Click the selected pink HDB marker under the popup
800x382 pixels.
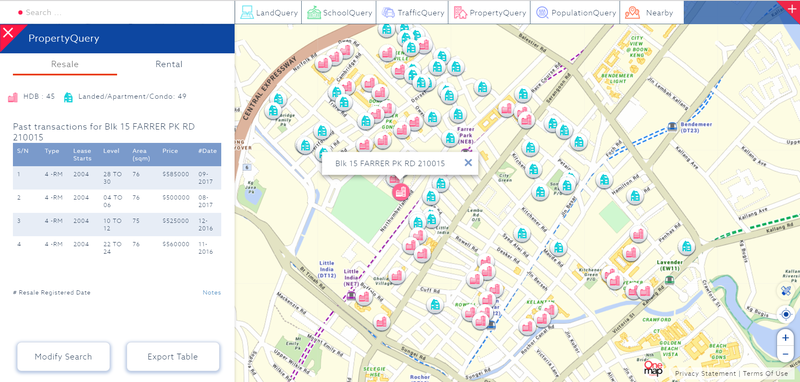tap(401, 192)
